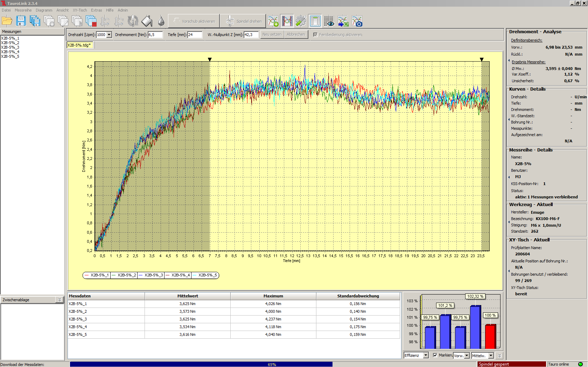Collapse the XY-Tisch - Aktuell section arrow
588x367 pixels.
point(509,271)
